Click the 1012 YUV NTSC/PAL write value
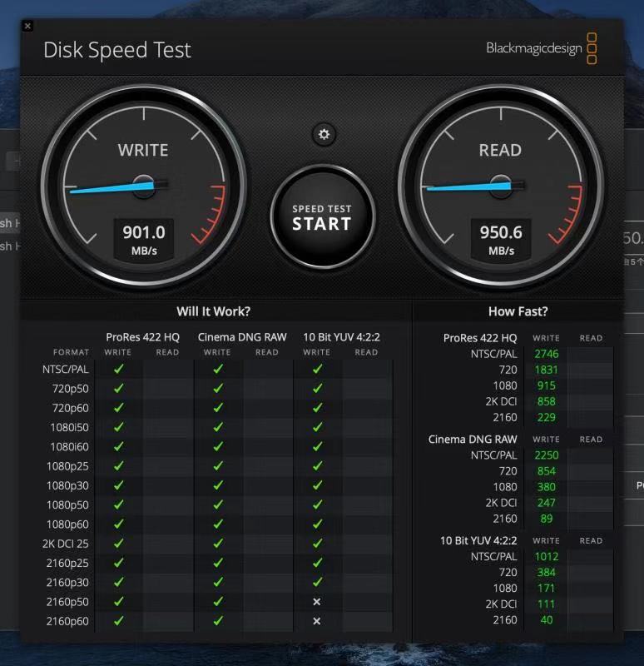Viewport: 644px width, 666px height. 547,556
